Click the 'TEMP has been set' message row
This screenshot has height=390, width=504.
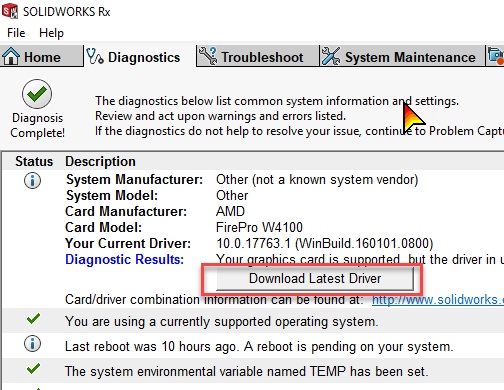coord(246,371)
